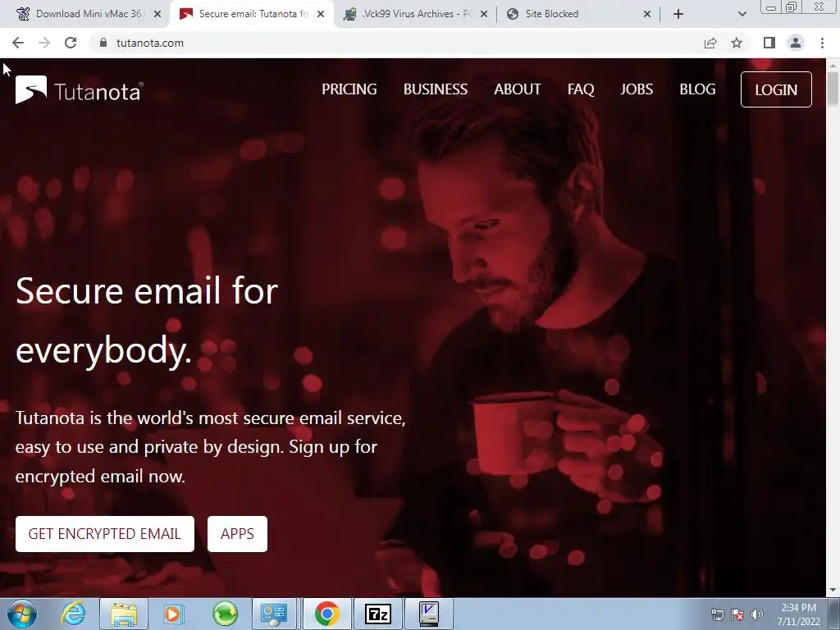
Task: Close the Vck99 Virus Archives tab
Action: click(484, 14)
